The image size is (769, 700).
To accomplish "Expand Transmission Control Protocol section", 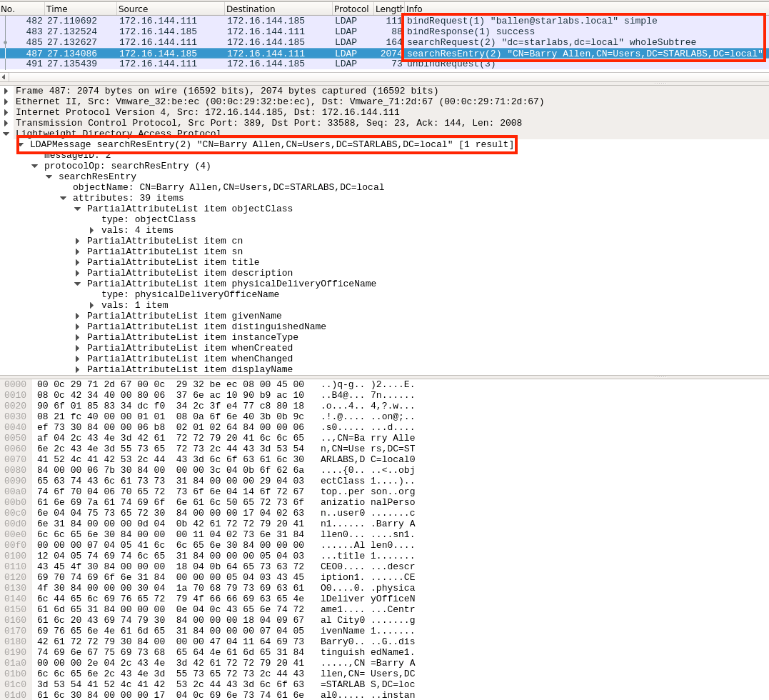I will click(6, 124).
